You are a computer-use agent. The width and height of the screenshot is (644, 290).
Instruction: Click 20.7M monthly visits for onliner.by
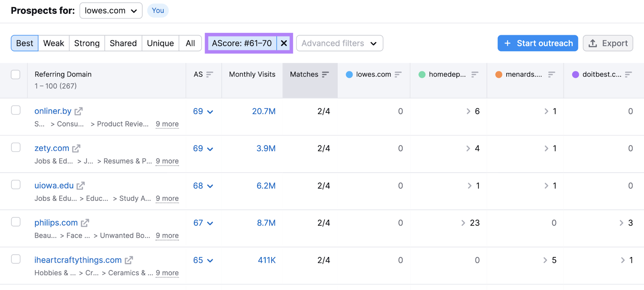pyautogui.click(x=264, y=111)
